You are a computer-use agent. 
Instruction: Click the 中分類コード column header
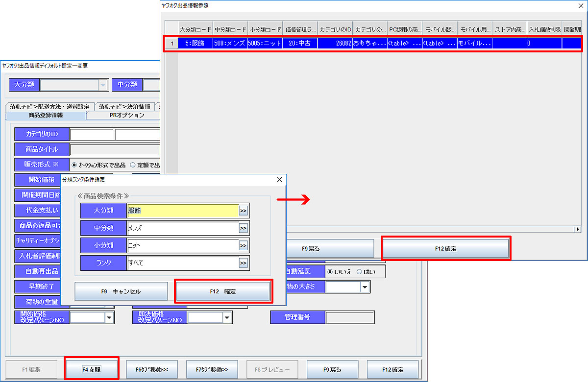pos(230,29)
